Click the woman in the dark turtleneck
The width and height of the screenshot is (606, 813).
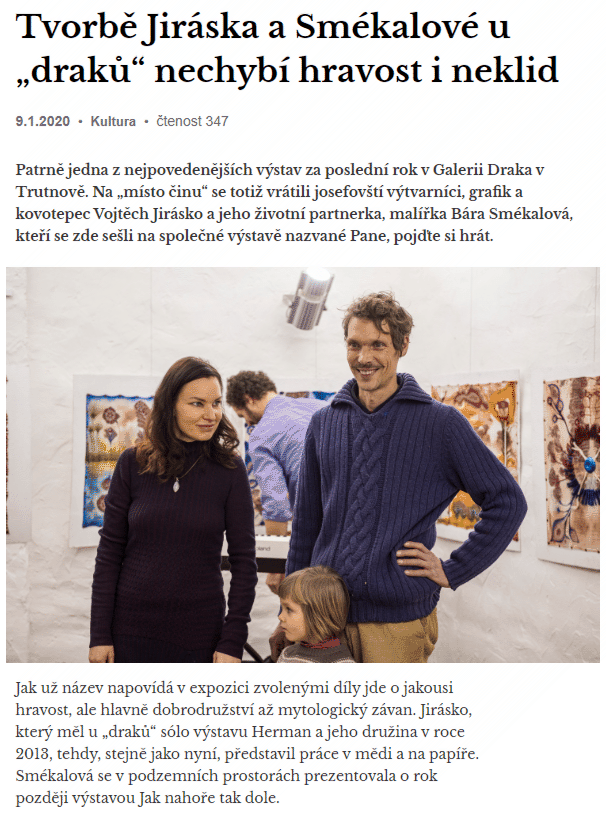point(174,508)
